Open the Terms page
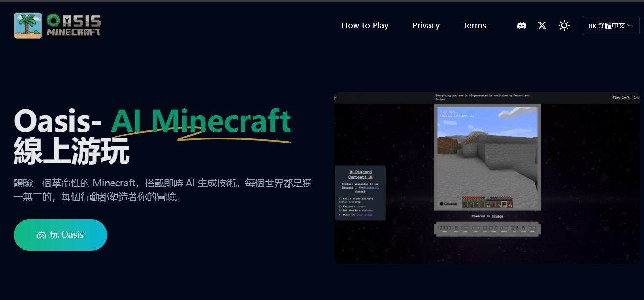The height and width of the screenshot is (300, 644). [474, 25]
